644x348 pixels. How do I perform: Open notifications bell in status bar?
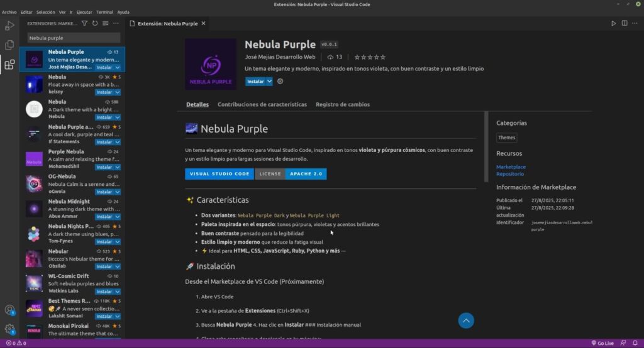coord(635,343)
